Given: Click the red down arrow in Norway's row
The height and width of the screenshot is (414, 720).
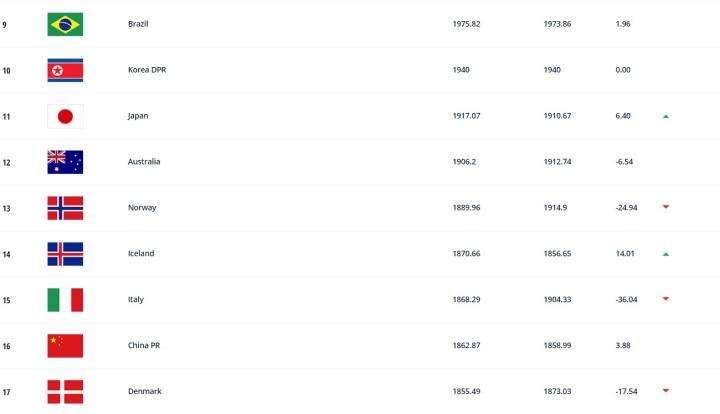Looking at the screenshot, I should pyautogui.click(x=665, y=207).
